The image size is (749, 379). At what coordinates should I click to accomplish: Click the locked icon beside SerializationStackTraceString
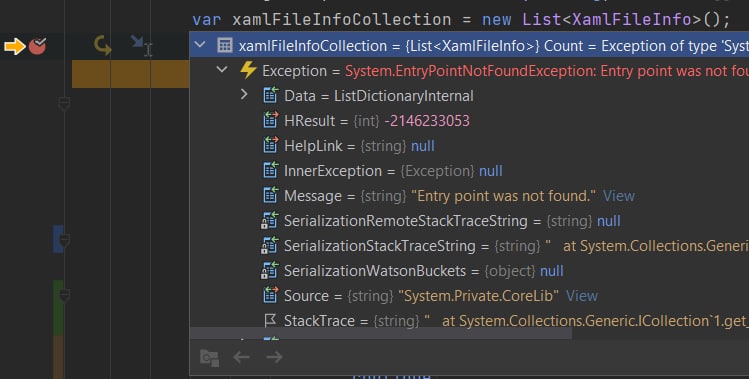click(269, 245)
